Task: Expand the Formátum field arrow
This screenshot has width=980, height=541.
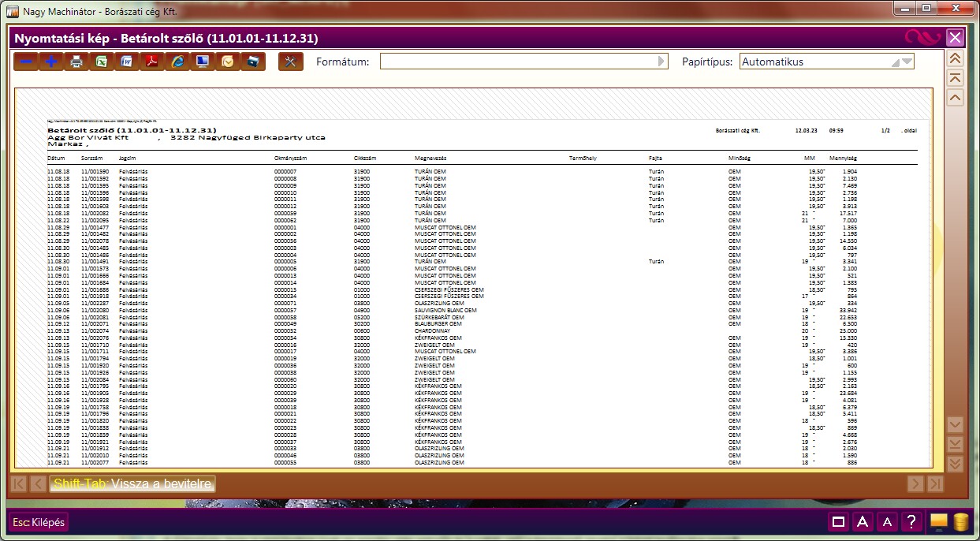Action: [661, 62]
